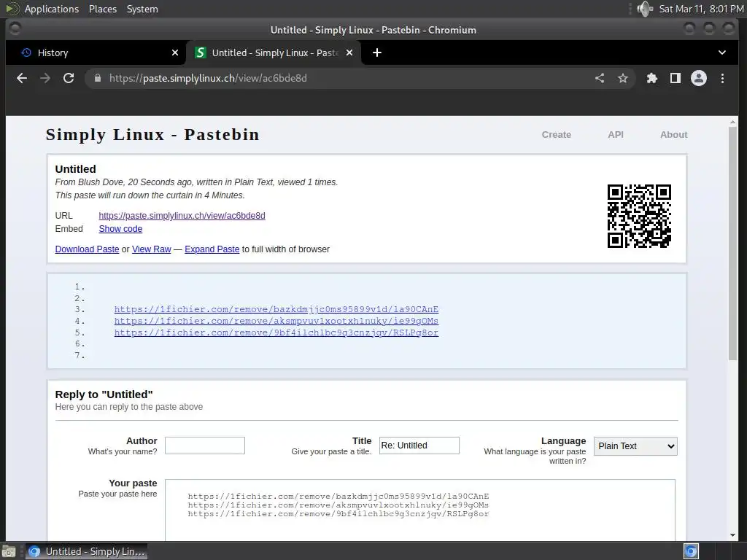This screenshot has height=560, width=747.
Task: Close the Untitled - Simply Linux tab
Action: tap(349, 52)
